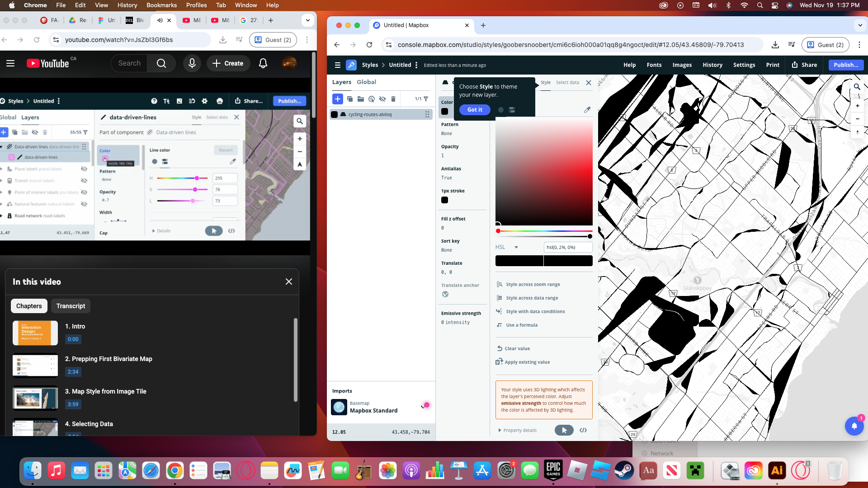Click the hue rainbow slider

(x=544, y=231)
